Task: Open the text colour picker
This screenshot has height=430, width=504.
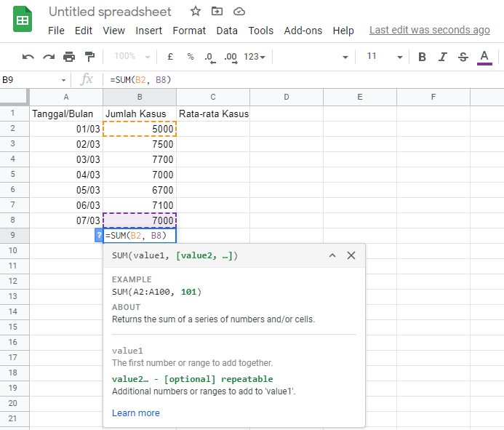Action: [x=484, y=57]
